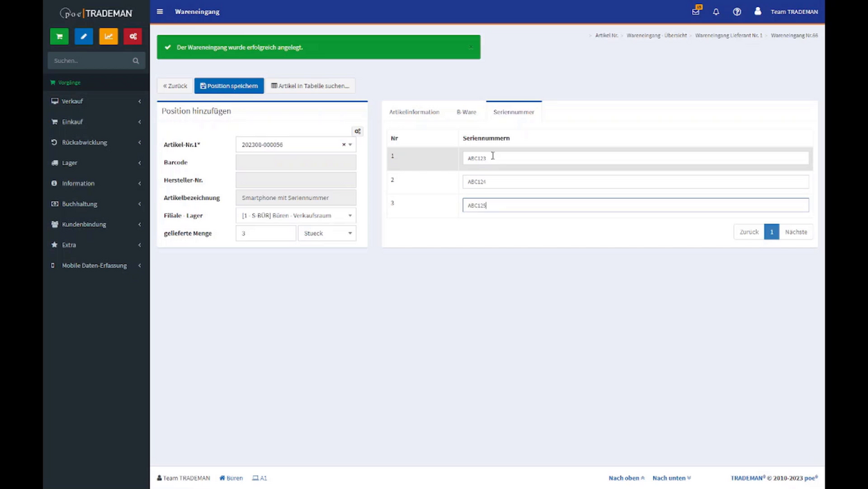Image resolution: width=868 pixels, height=489 pixels.
Task: Dismiss the green success notification
Action: pyautogui.click(x=470, y=47)
